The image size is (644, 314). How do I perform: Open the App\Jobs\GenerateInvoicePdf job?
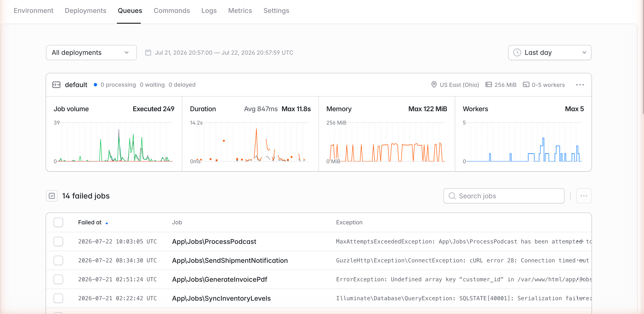pos(220,279)
